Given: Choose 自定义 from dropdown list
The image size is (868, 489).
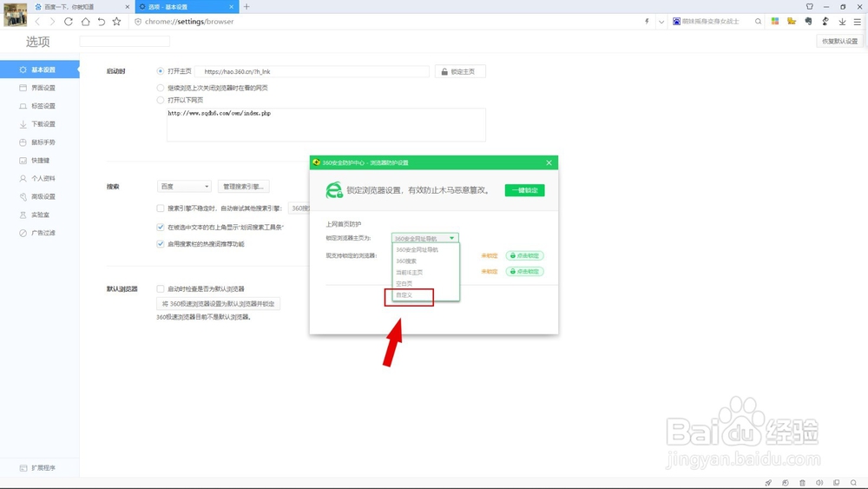Looking at the screenshot, I should tap(425, 295).
